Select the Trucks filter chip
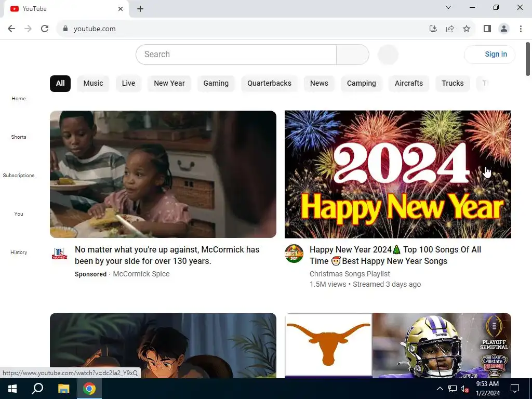This screenshot has height=399, width=532. coord(453,84)
